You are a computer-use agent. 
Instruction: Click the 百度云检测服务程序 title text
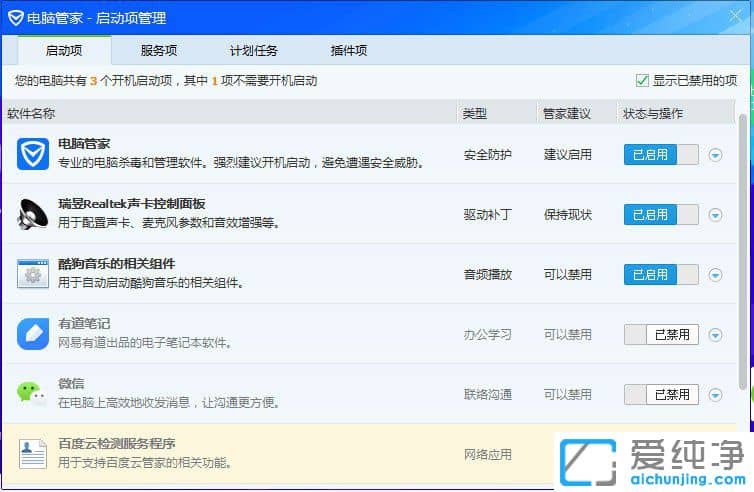[x=116, y=443]
